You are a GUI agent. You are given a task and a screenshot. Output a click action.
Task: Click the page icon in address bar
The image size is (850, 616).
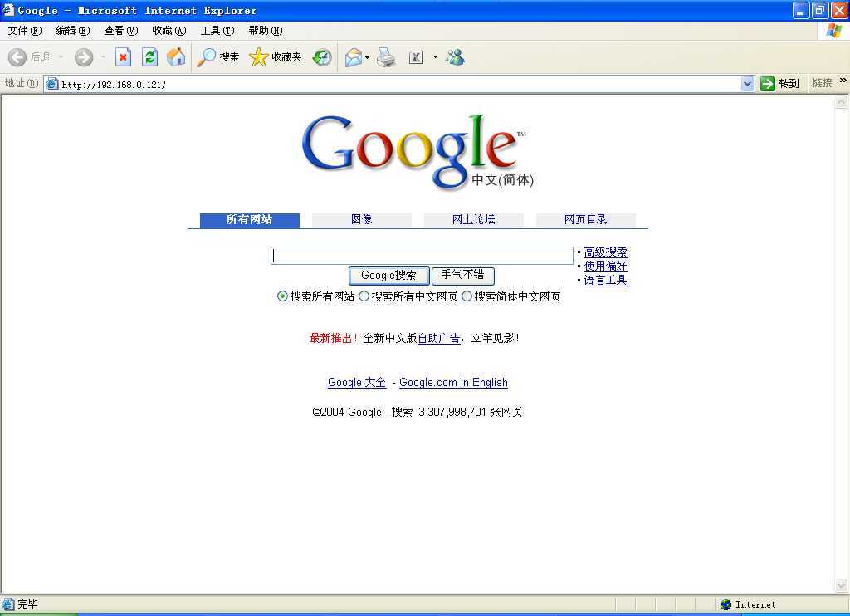[51, 84]
